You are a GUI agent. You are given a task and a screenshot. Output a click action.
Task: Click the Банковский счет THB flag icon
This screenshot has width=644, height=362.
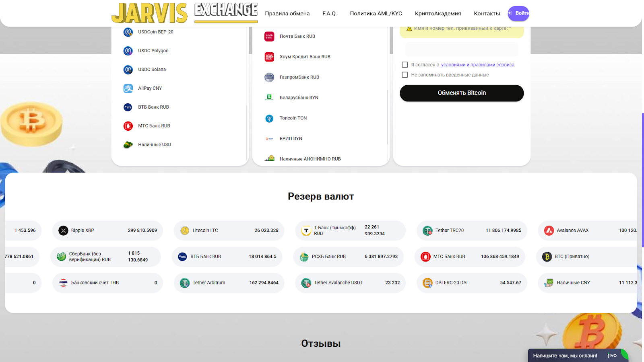[x=63, y=283]
